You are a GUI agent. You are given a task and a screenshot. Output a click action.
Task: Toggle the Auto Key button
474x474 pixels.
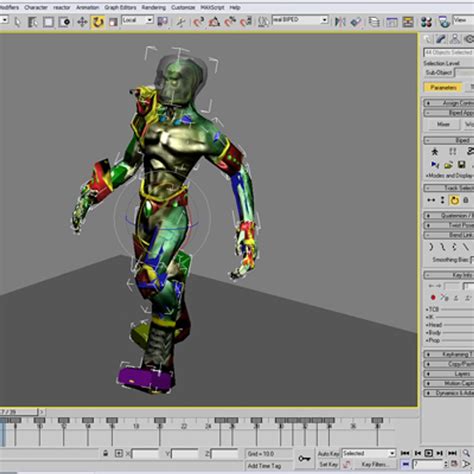click(328, 454)
